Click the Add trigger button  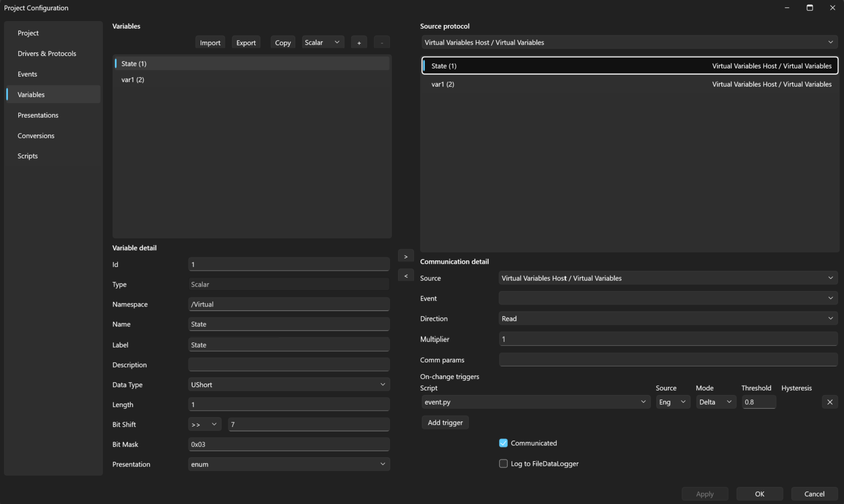pos(445,422)
